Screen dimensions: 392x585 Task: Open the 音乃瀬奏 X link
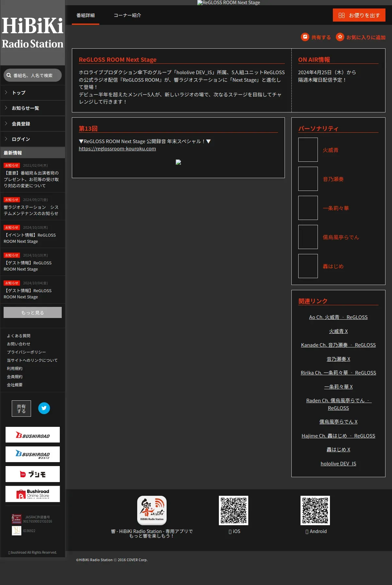coord(338,359)
